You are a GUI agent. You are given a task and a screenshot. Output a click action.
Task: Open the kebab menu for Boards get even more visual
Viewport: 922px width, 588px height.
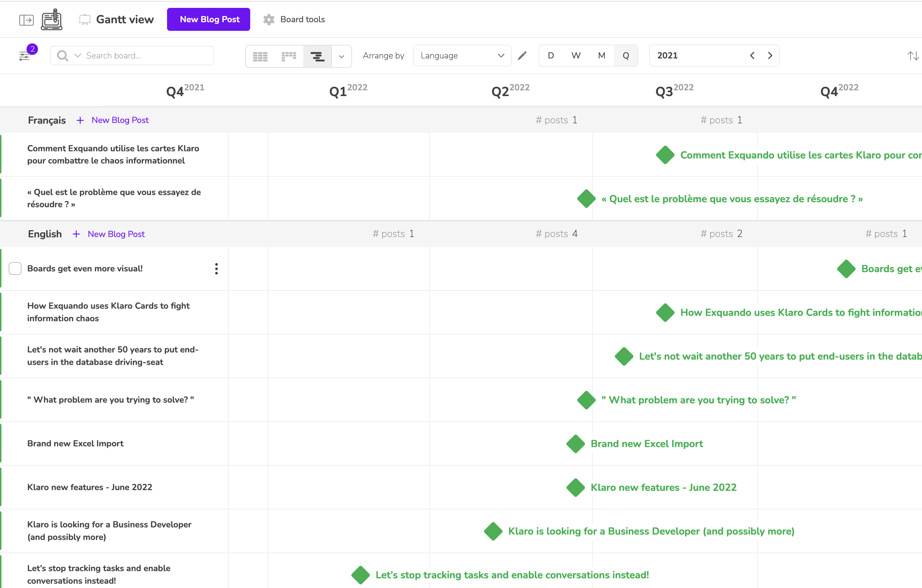click(x=217, y=269)
